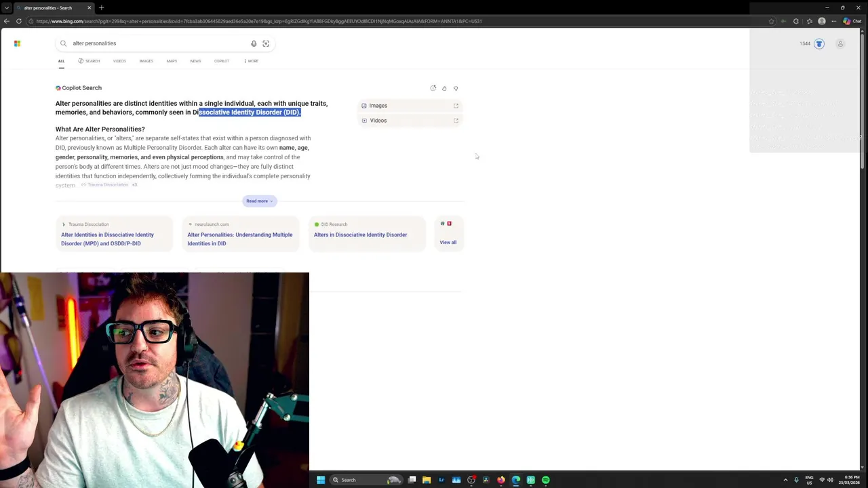Open Firefox from taskbar
868x488 pixels.
(501, 480)
